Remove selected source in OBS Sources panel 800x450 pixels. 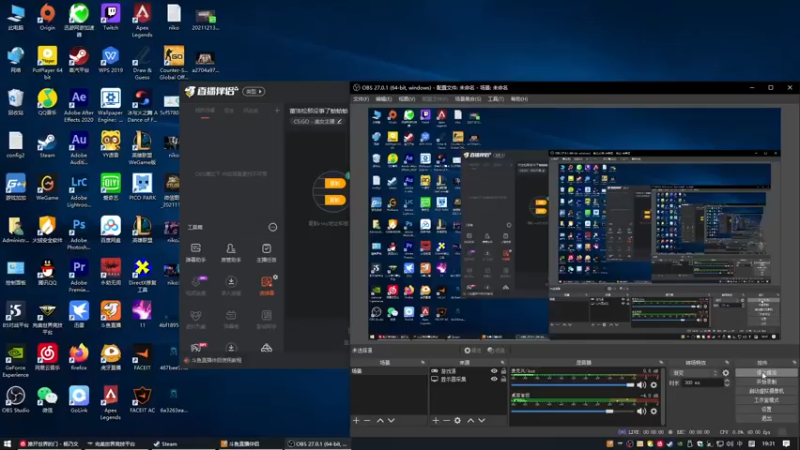[x=446, y=420]
